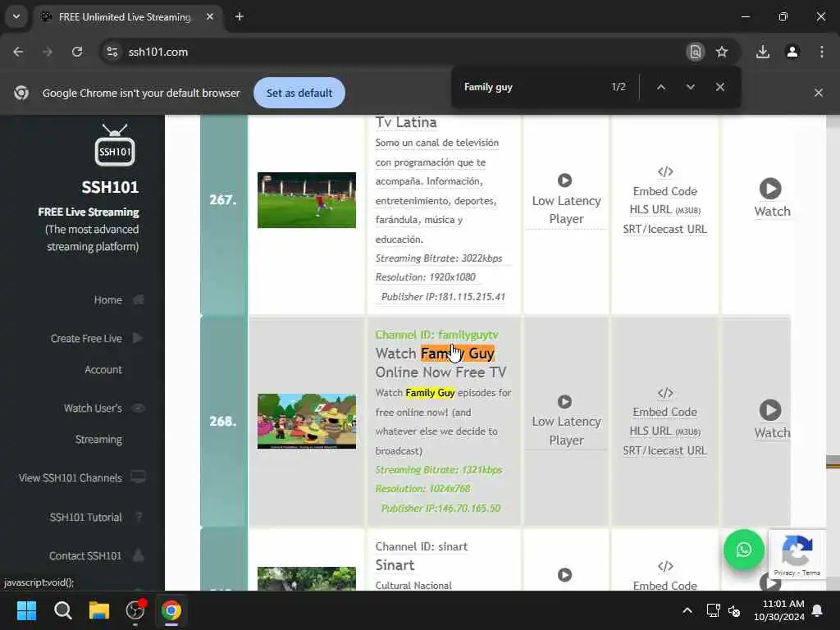This screenshot has width=840, height=630.
Task: Bookmark this page with the star icon
Action: tap(722, 52)
